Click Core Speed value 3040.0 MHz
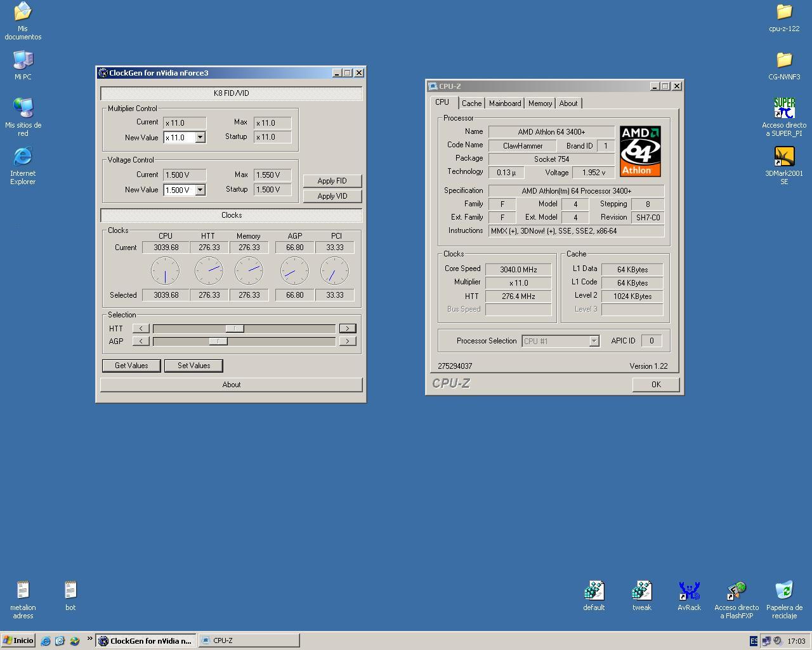The height and width of the screenshot is (650, 812). point(518,269)
